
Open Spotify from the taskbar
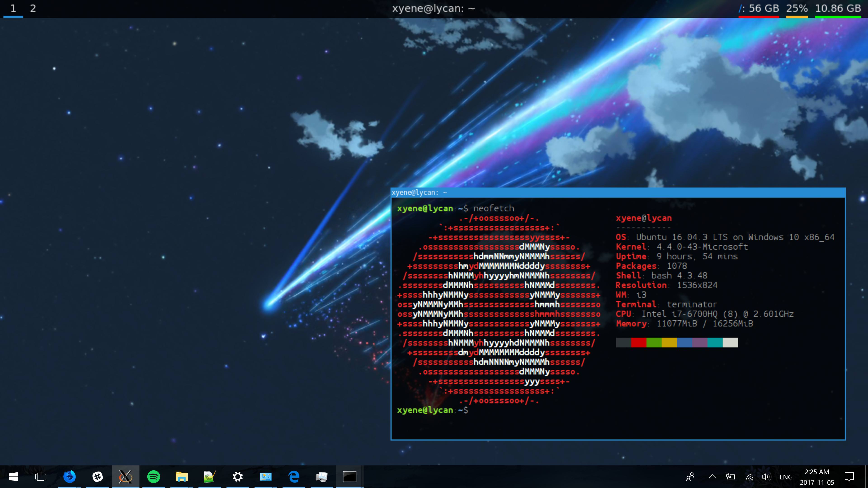click(x=154, y=476)
